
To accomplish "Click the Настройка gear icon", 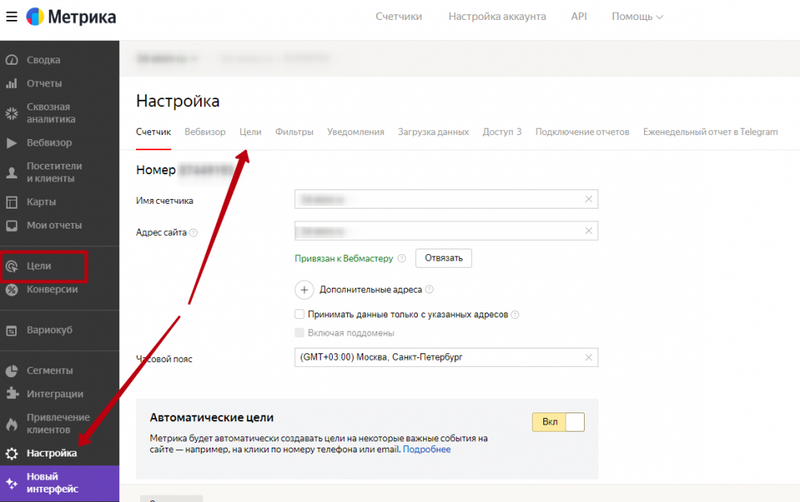I will pos(12,454).
